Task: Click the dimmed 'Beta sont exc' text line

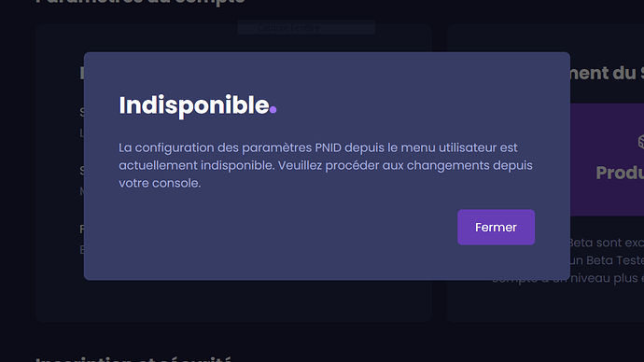Action: click(607, 243)
